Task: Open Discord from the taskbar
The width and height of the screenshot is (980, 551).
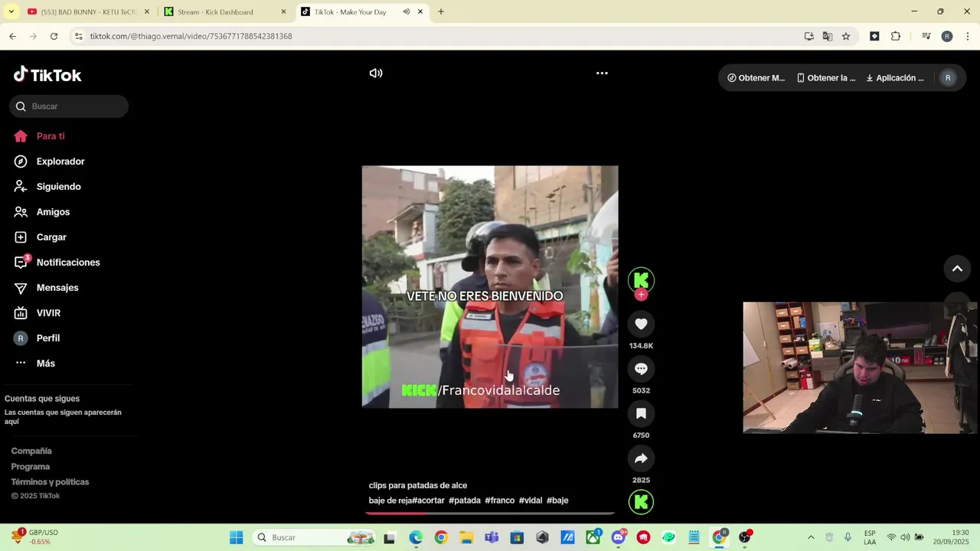Action: (619, 538)
